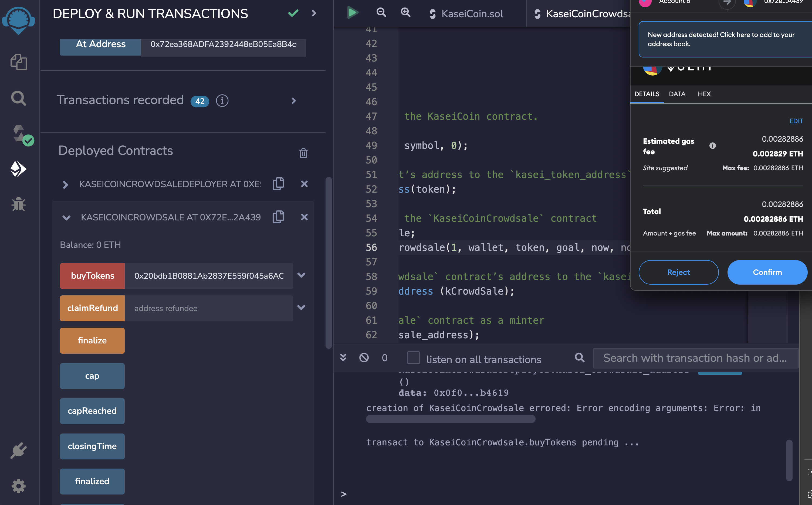The height and width of the screenshot is (505, 812).
Task: Open the File Explorer sidebar icon
Action: pos(18,62)
